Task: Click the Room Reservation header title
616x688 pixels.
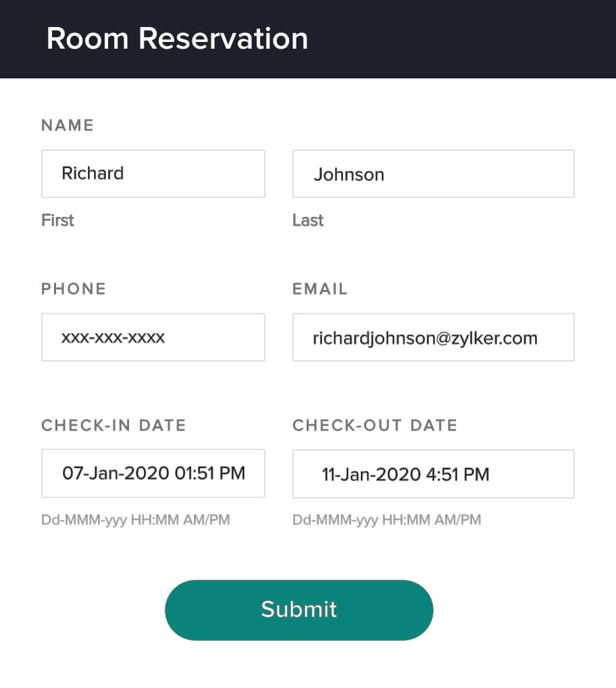Action: [177, 39]
